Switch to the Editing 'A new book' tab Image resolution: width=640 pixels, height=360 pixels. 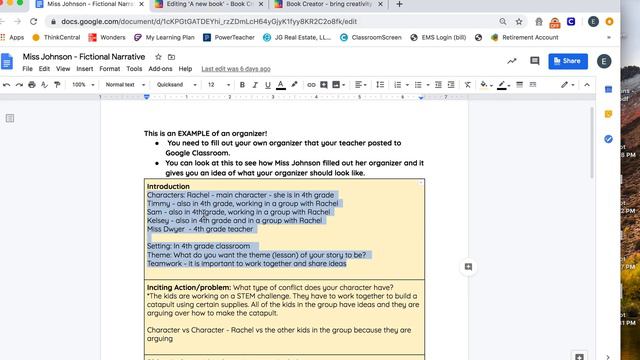pyautogui.click(x=210, y=4)
